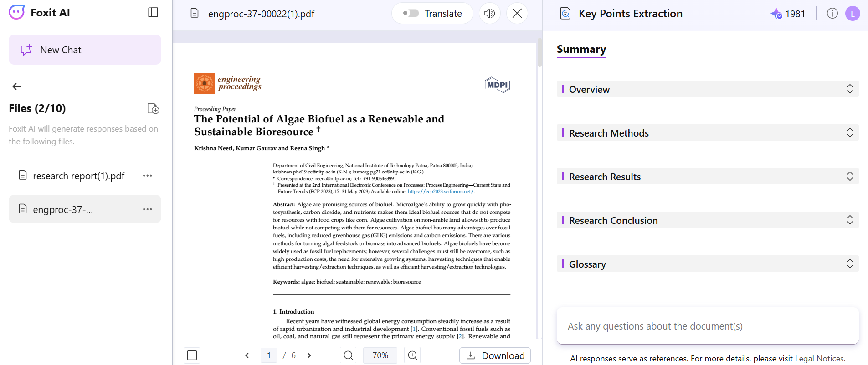The image size is (868, 365).
Task: Start a New Chat
Action: coord(85,50)
